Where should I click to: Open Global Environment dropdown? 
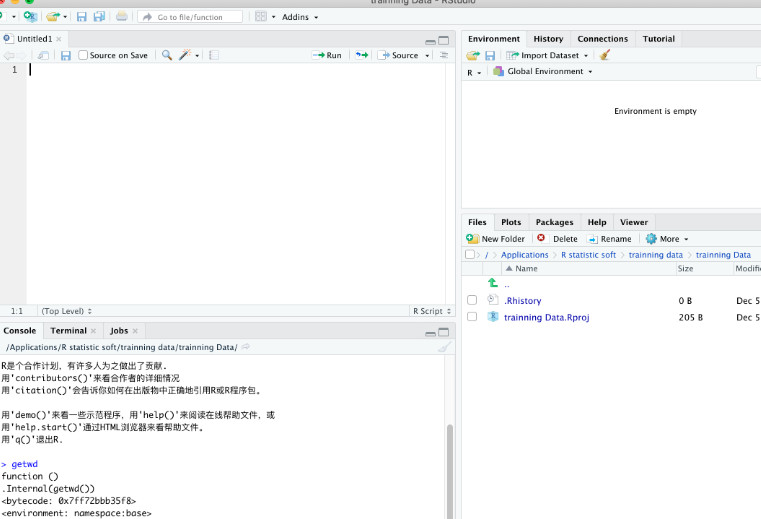542,71
